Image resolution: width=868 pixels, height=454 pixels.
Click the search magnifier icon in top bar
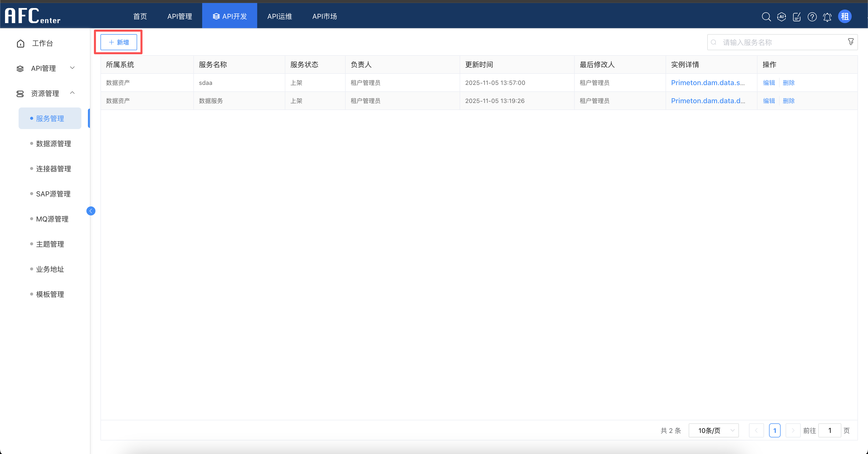[766, 17]
